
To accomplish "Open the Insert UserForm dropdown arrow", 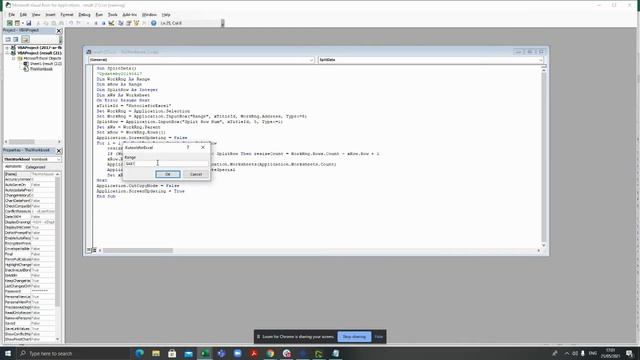I will pyautogui.click(x=22, y=23).
